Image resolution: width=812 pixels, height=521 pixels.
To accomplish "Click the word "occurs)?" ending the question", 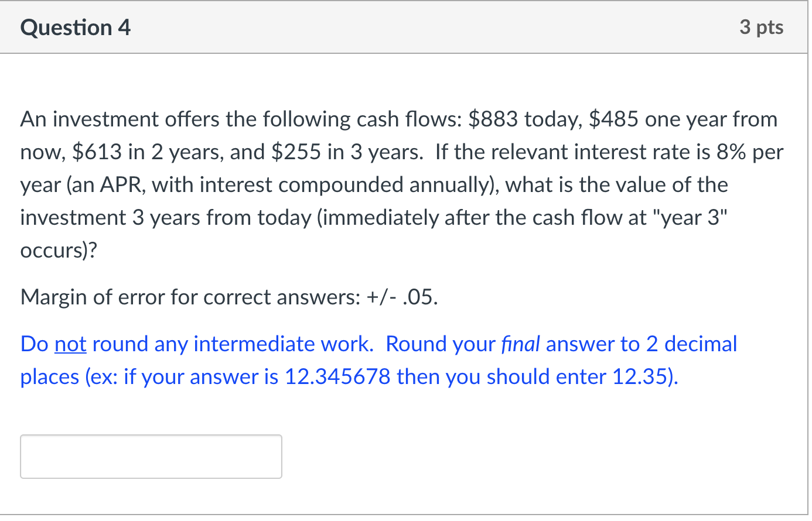I will [59, 251].
